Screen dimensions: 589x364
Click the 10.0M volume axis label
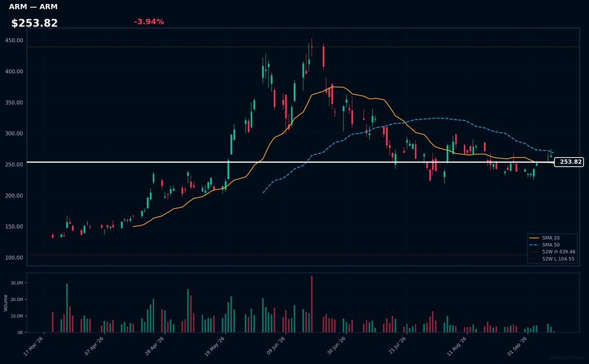17,316
